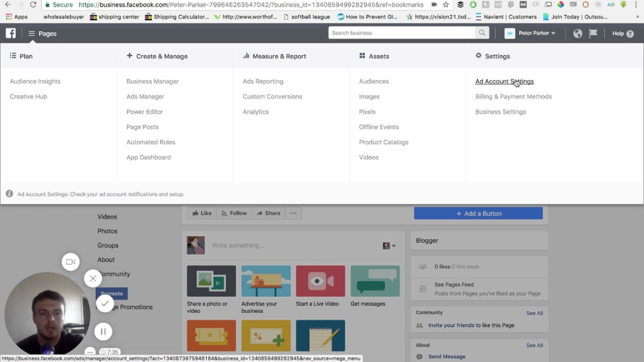Open Product Catalogs
The height and width of the screenshot is (362, 644).
384,142
